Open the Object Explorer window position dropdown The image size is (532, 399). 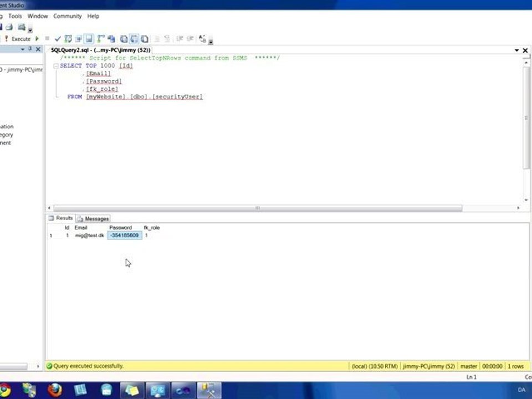click(22, 49)
